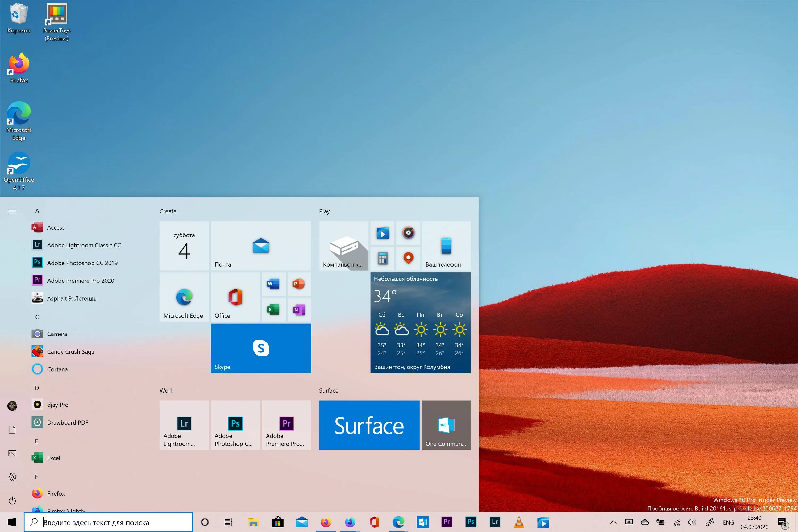
Task: Expand the Start menu hamburger navigation
Action: pos(12,211)
